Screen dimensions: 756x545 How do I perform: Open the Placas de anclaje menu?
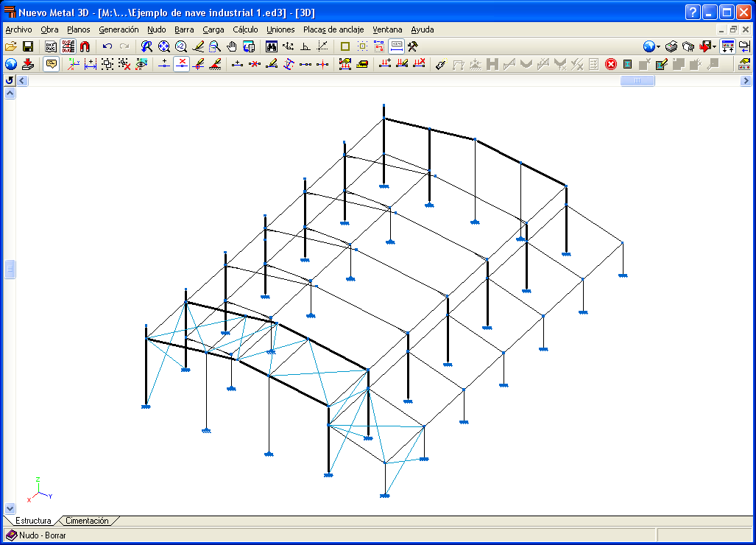point(333,29)
